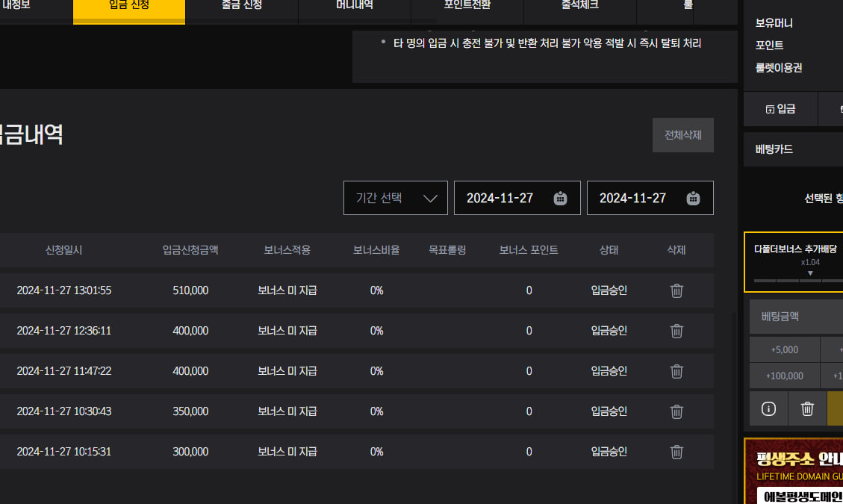Add +5,000 to betting amount
Image resolution: width=843 pixels, height=504 pixels.
coord(784,349)
